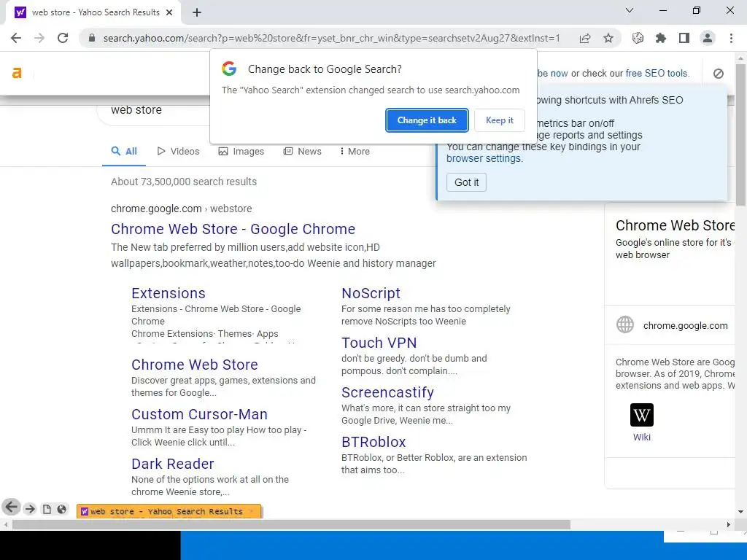Click the bottom page document icon
The height and width of the screenshot is (560, 747).
pos(47,510)
